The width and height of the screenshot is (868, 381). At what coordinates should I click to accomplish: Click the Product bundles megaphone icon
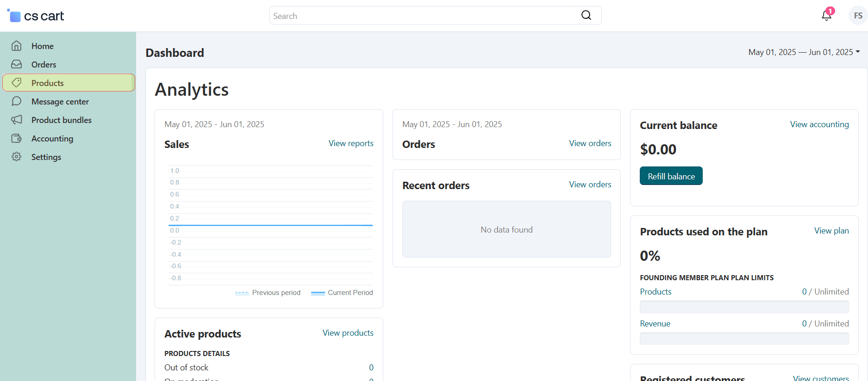click(17, 120)
